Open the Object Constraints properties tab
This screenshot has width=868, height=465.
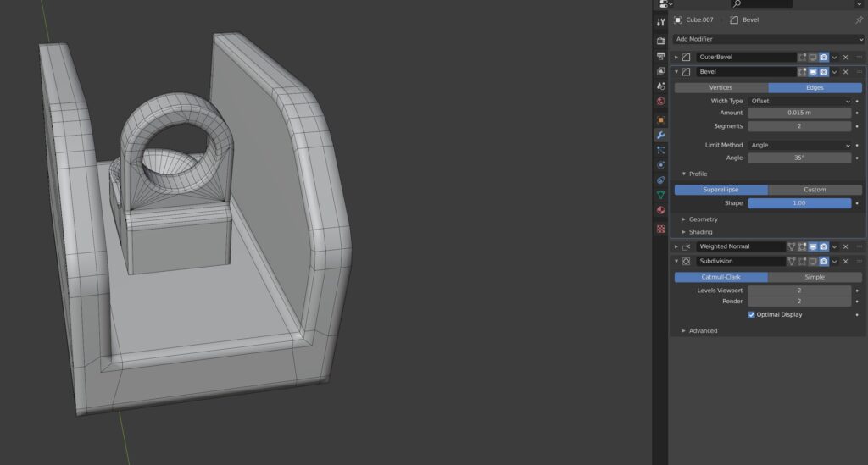click(x=660, y=180)
